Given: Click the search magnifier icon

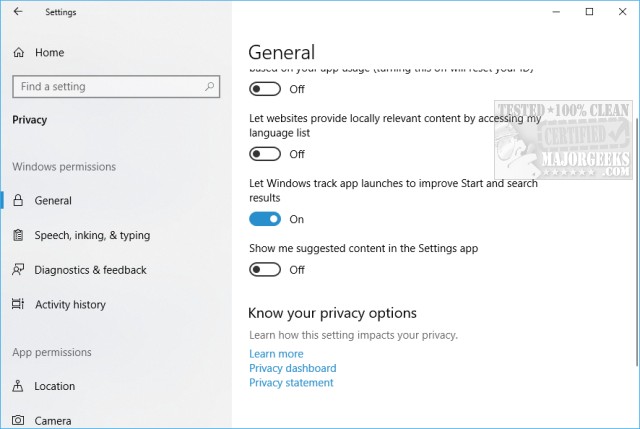Looking at the screenshot, I should pyautogui.click(x=209, y=87).
